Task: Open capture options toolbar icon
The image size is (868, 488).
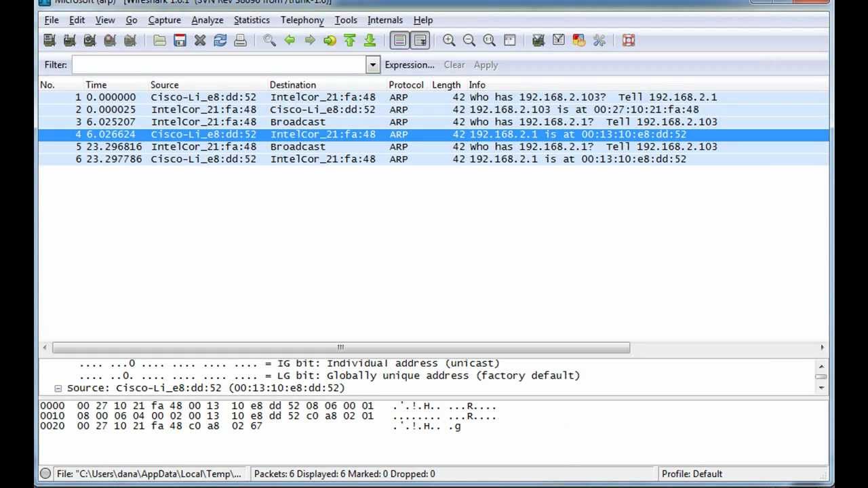Action: point(69,41)
